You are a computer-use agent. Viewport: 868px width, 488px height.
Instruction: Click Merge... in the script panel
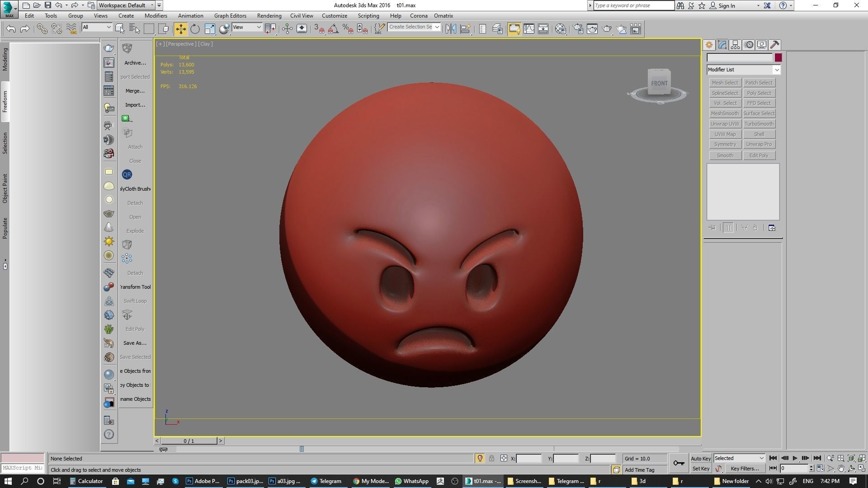tap(135, 91)
